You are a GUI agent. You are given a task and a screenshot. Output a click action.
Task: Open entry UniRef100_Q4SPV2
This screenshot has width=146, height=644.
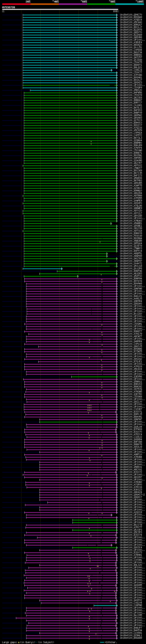point(131,600)
